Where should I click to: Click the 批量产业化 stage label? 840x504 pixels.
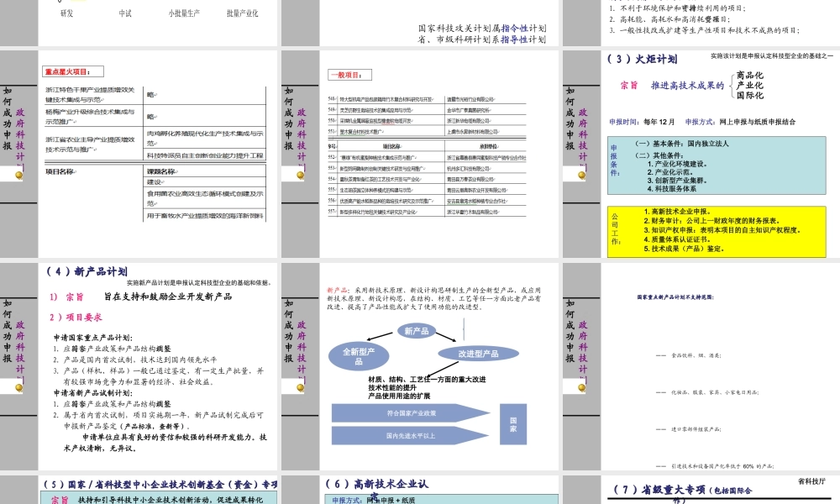(x=242, y=13)
